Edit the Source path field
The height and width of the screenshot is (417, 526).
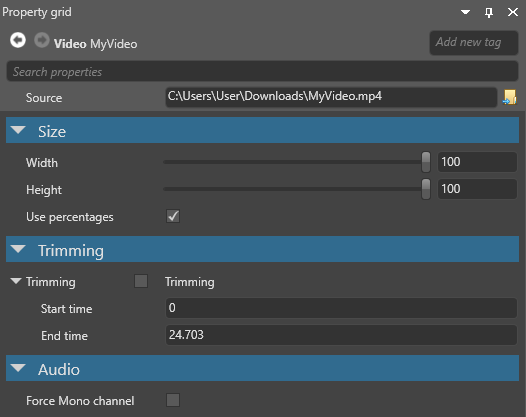pyautogui.click(x=331, y=97)
